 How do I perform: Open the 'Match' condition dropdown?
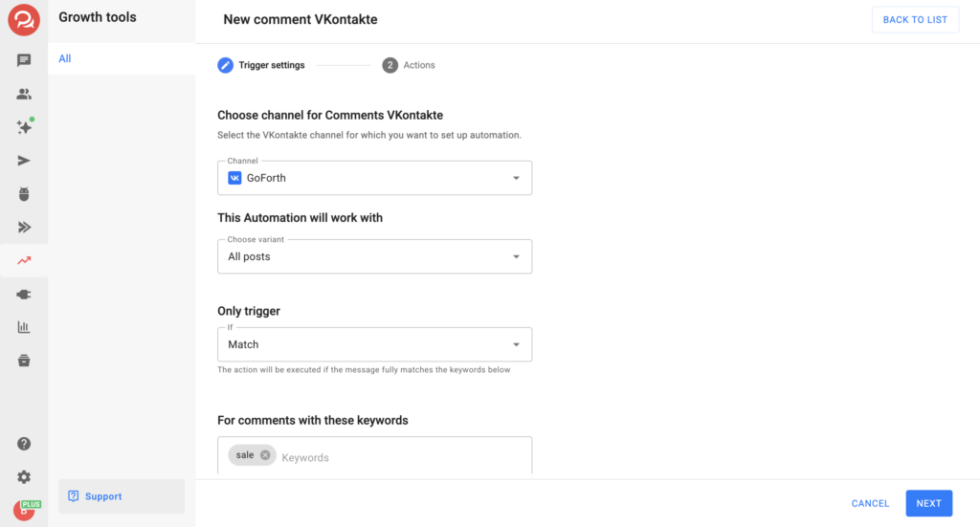(374, 344)
